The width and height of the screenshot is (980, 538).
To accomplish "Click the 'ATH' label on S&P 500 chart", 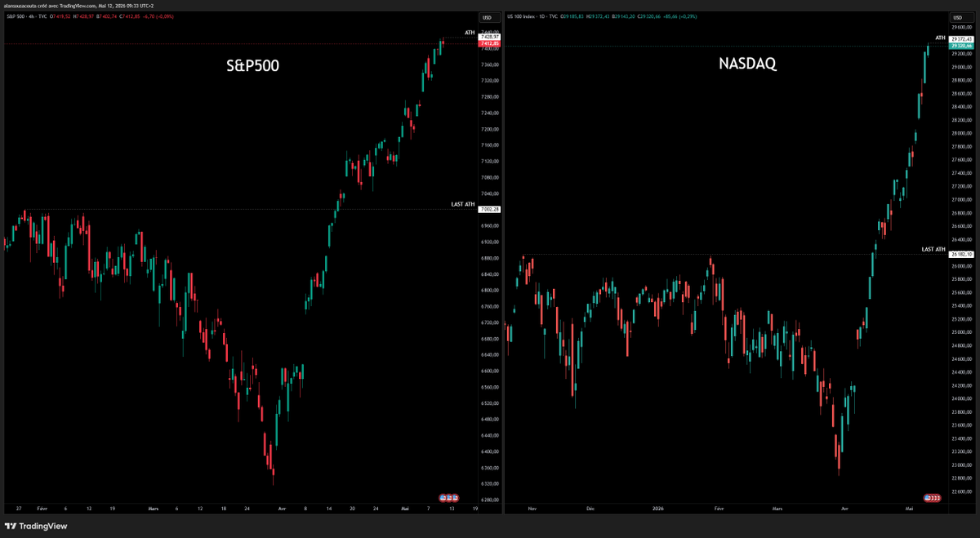I will [470, 33].
